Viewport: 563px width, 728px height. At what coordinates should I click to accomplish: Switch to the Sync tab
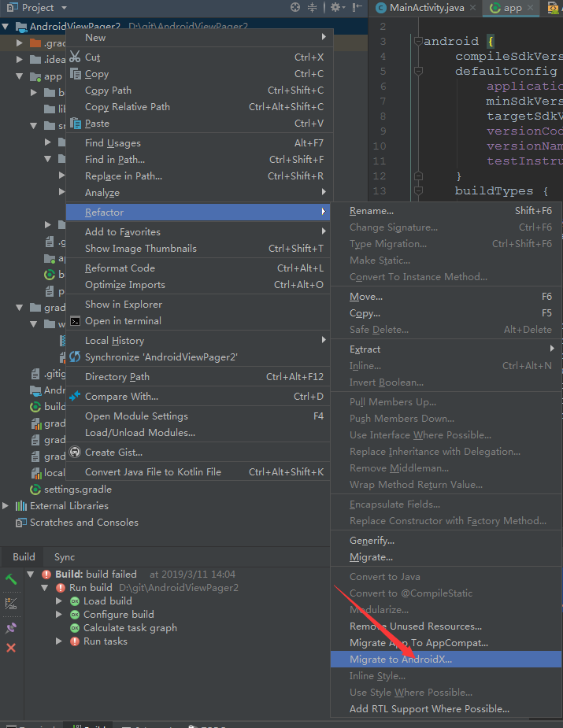(65, 556)
